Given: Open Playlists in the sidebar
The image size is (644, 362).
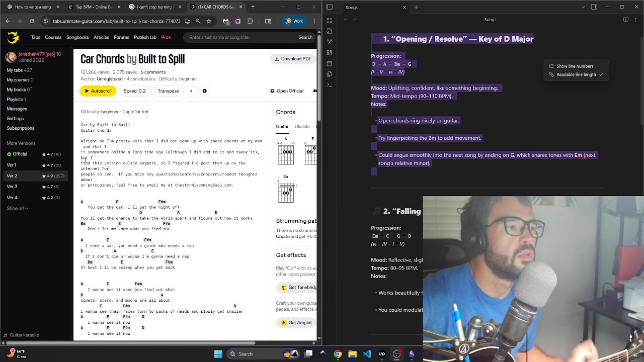Looking at the screenshot, I should (16, 100).
